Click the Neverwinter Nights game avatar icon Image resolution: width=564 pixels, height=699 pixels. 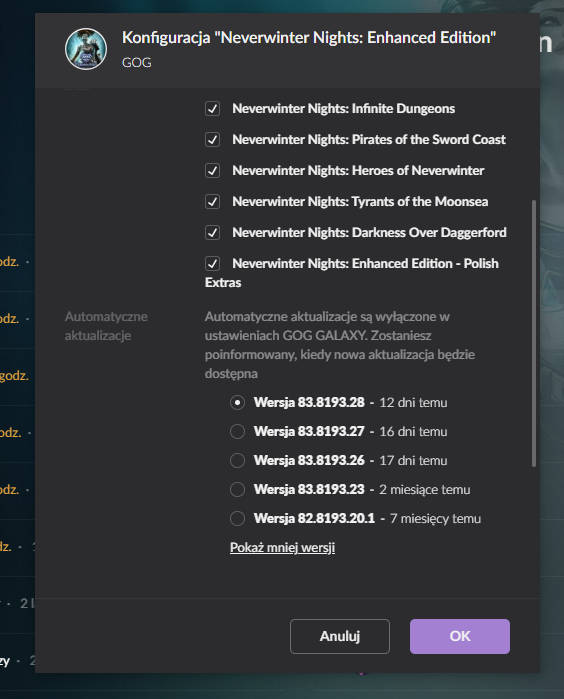pyautogui.click(x=86, y=49)
